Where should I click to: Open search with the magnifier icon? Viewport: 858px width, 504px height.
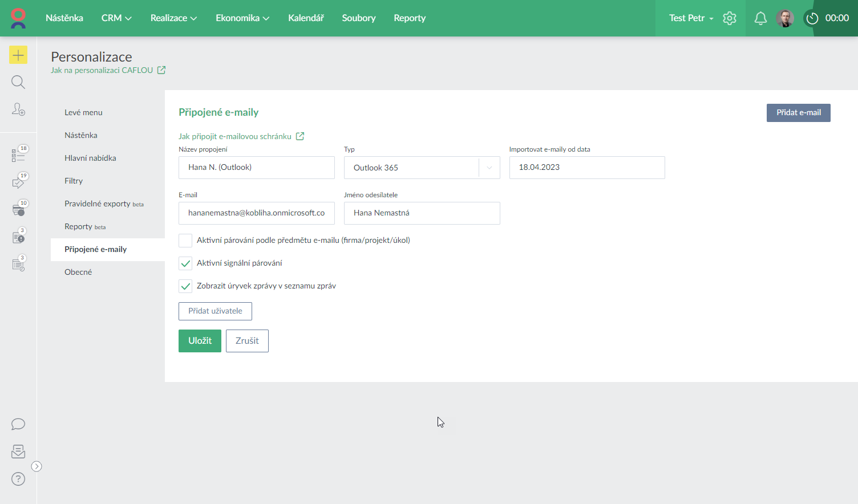click(x=18, y=82)
